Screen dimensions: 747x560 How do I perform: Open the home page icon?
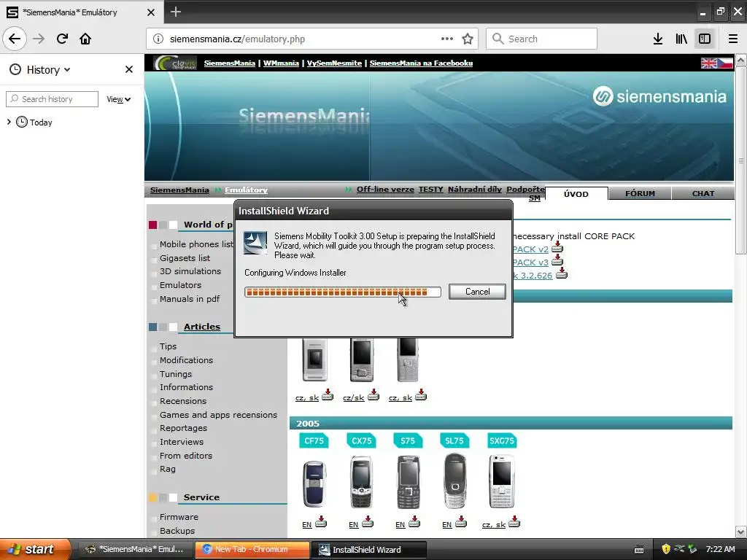coord(85,39)
